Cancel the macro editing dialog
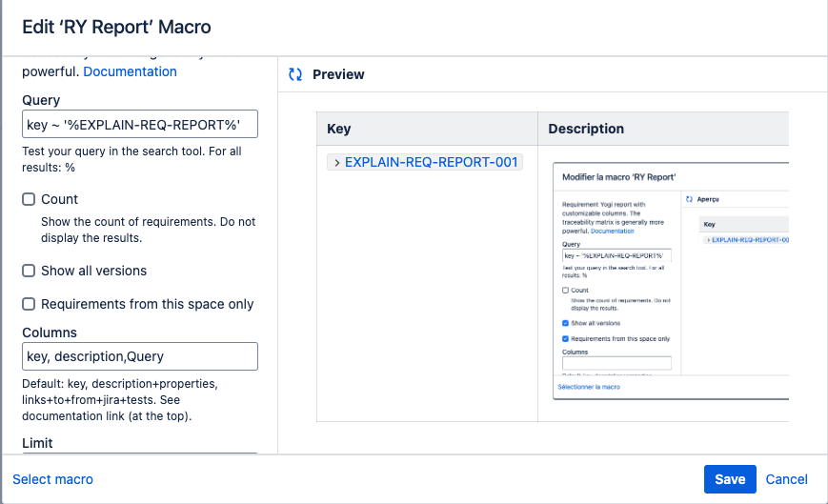The height and width of the screenshot is (504, 828). click(786, 479)
